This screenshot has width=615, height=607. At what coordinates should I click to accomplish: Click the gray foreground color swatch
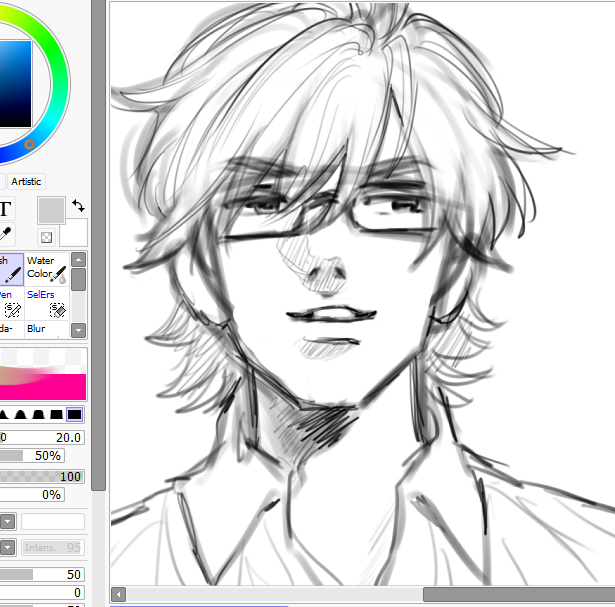pyautogui.click(x=51, y=210)
